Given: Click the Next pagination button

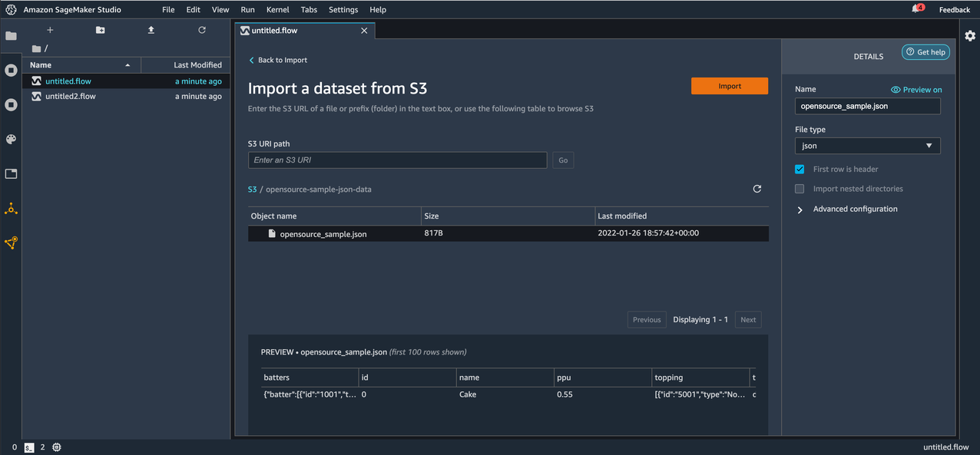Looking at the screenshot, I should (x=748, y=320).
